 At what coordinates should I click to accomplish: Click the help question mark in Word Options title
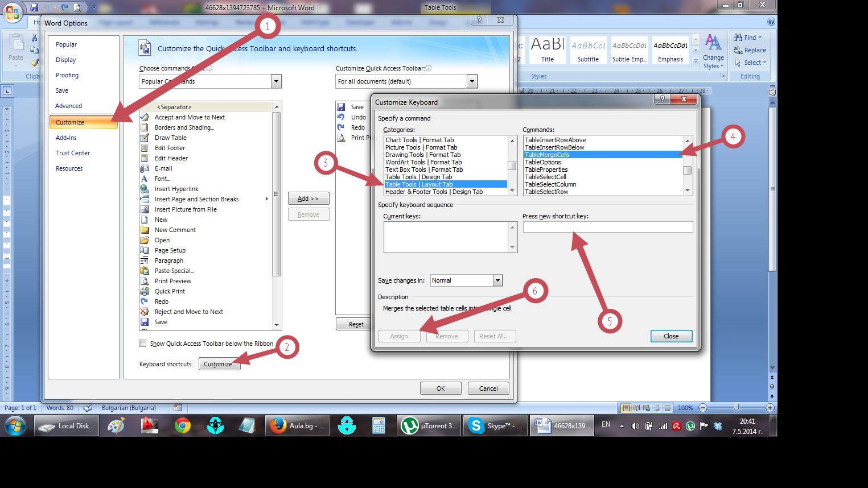(x=479, y=20)
